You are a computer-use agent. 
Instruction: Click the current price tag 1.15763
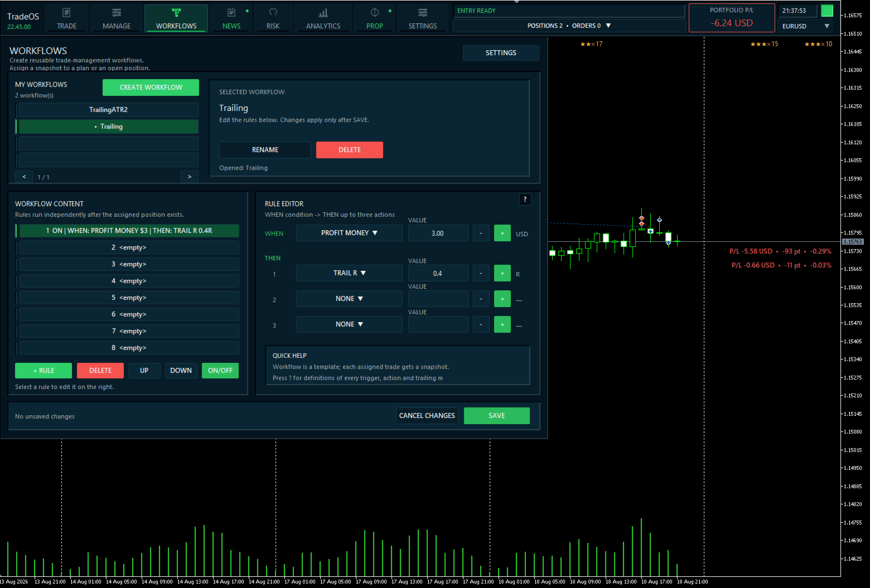pyautogui.click(x=853, y=242)
